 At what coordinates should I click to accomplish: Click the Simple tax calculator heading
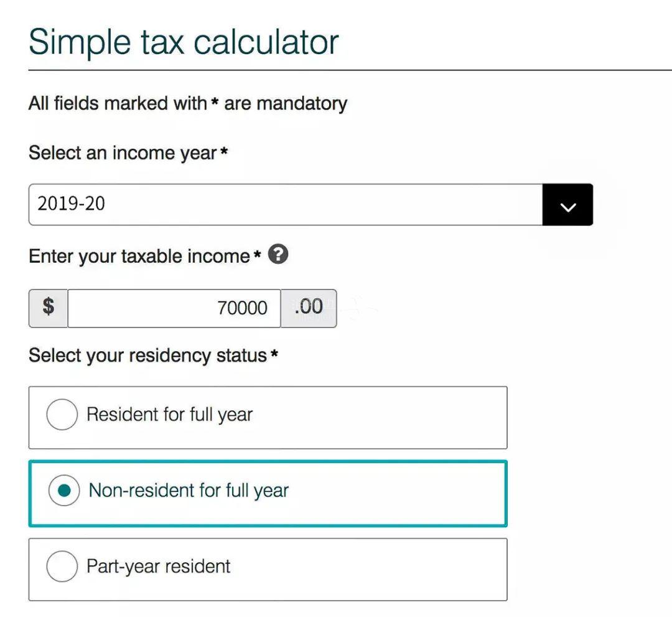click(x=184, y=42)
